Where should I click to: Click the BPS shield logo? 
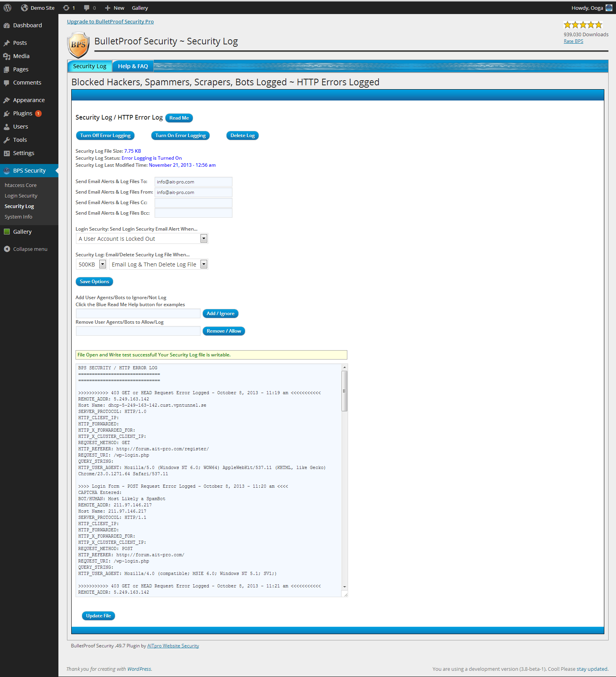pyautogui.click(x=78, y=44)
